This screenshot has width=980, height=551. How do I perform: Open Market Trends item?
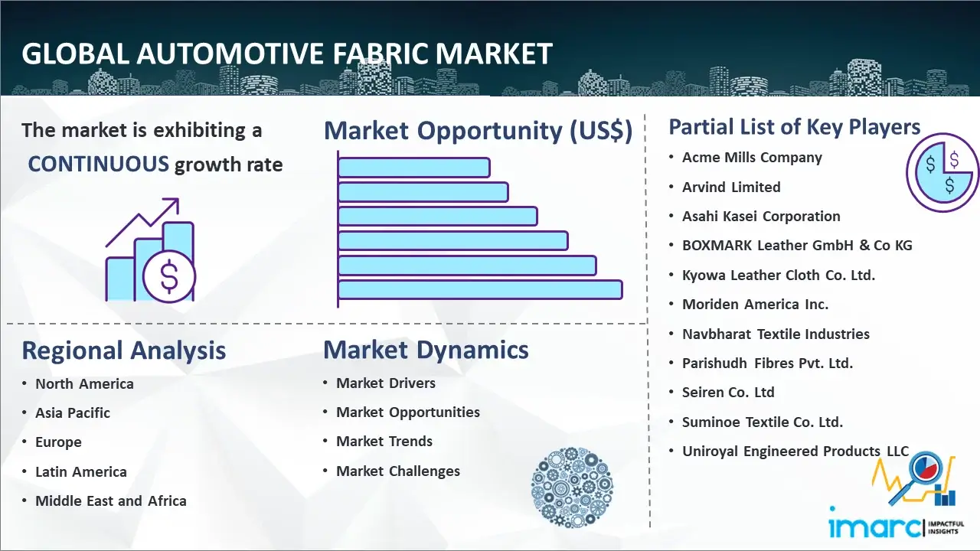point(384,442)
